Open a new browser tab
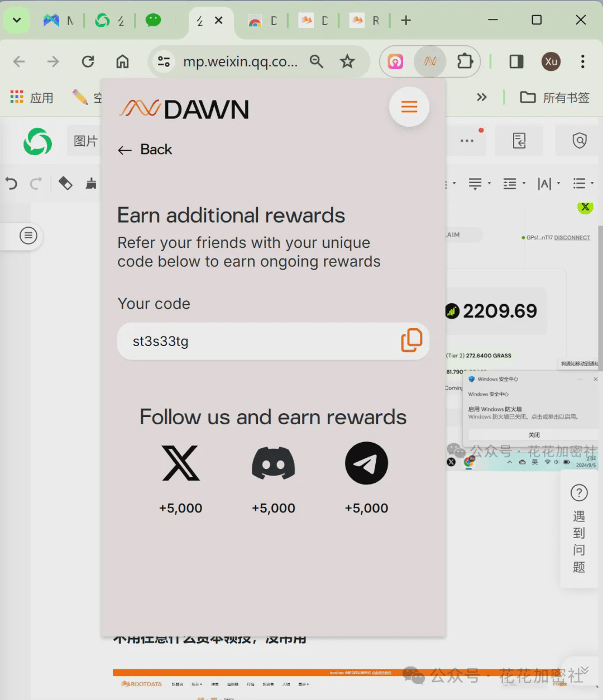This screenshot has width=603, height=700. point(406,20)
